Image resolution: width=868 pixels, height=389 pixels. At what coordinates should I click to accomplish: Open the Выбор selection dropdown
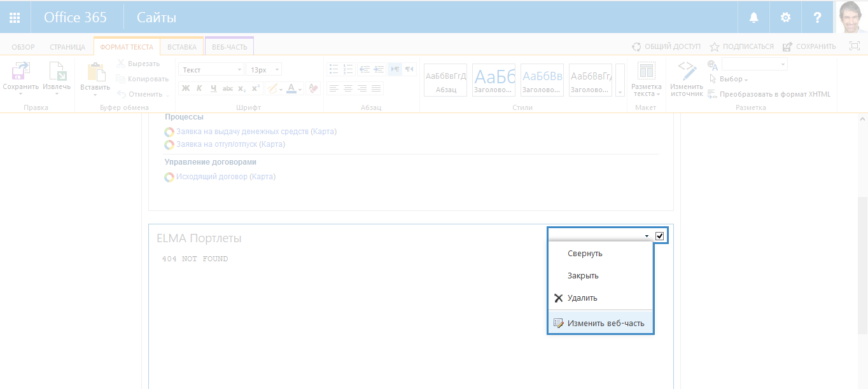[729, 79]
